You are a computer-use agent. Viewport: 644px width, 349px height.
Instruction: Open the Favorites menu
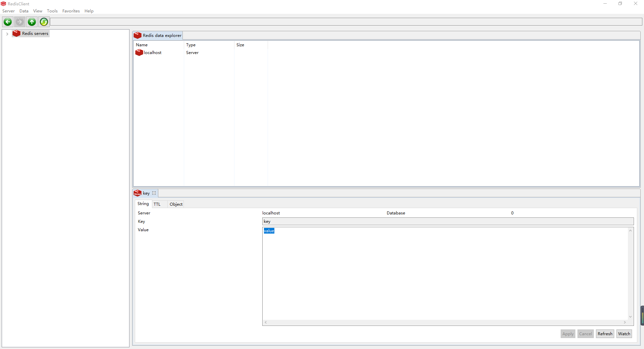click(71, 11)
